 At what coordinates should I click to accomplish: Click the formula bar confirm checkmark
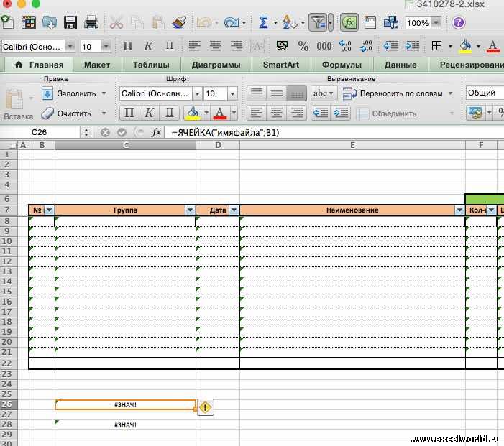coord(122,132)
